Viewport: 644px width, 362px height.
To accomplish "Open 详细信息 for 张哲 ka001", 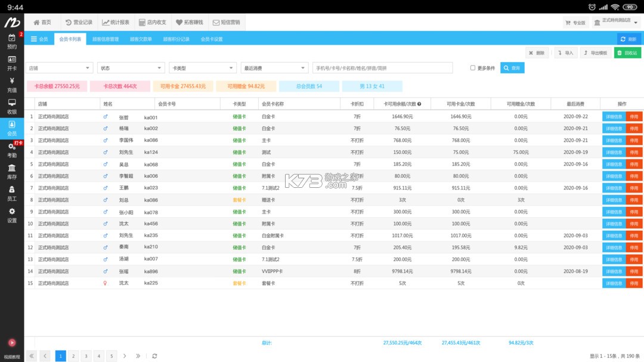I will (614, 117).
